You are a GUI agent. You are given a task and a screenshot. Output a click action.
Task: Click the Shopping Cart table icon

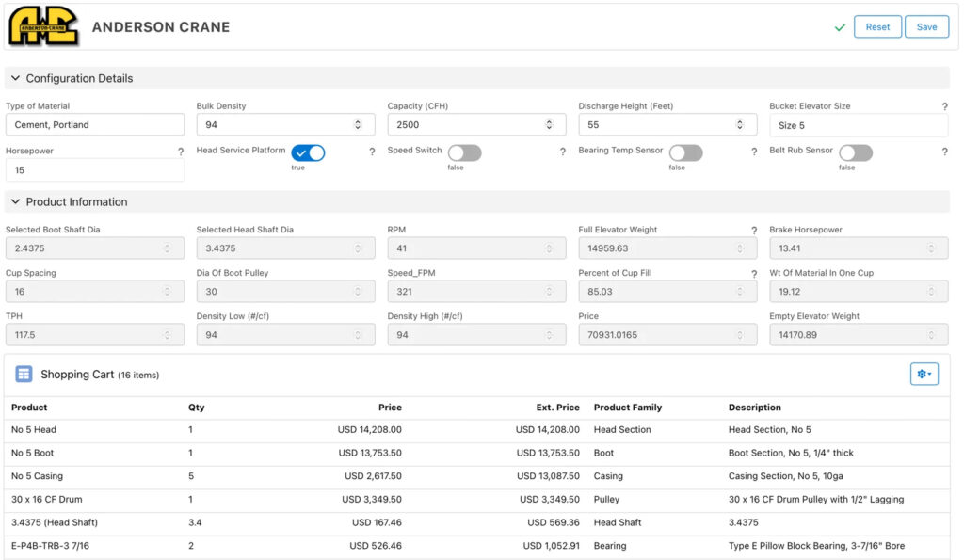pyautogui.click(x=24, y=375)
